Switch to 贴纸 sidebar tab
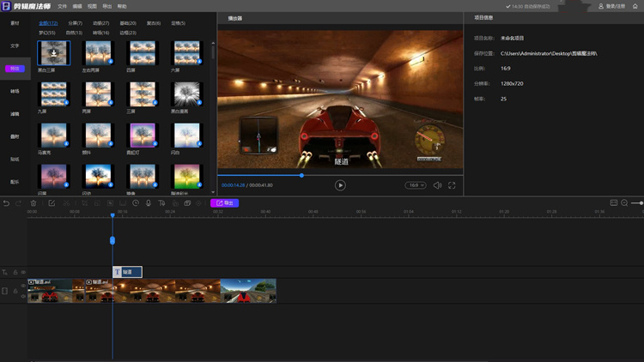Viewport: 644px width, 362px height. [x=15, y=160]
